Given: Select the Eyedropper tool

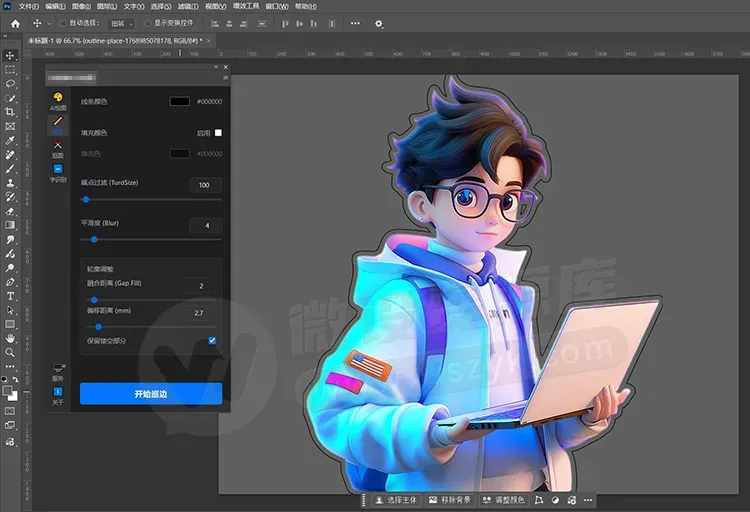Looking at the screenshot, I should tap(10, 141).
